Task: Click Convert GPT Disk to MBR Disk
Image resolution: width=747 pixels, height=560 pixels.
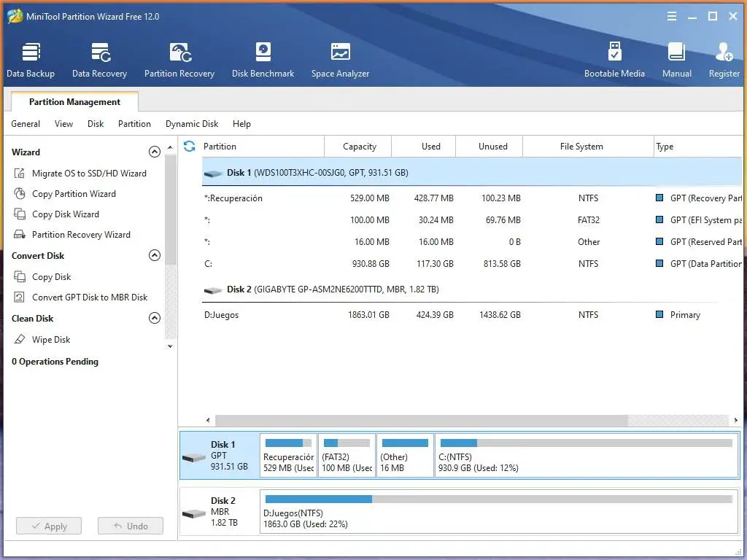Action: click(90, 297)
